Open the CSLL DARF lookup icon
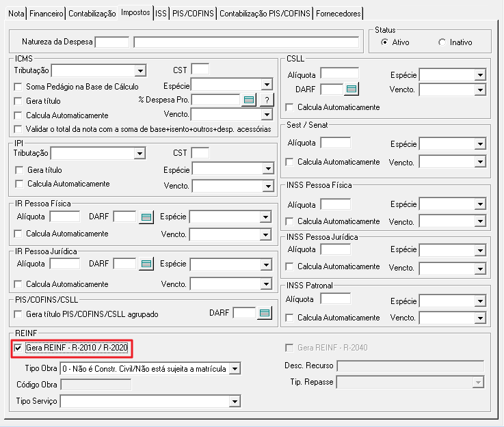The width and height of the screenshot is (504, 427). click(x=352, y=89)
